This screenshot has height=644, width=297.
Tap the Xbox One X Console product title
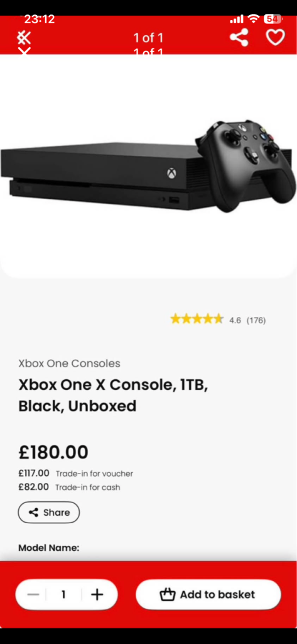click(x=113, y=395)
